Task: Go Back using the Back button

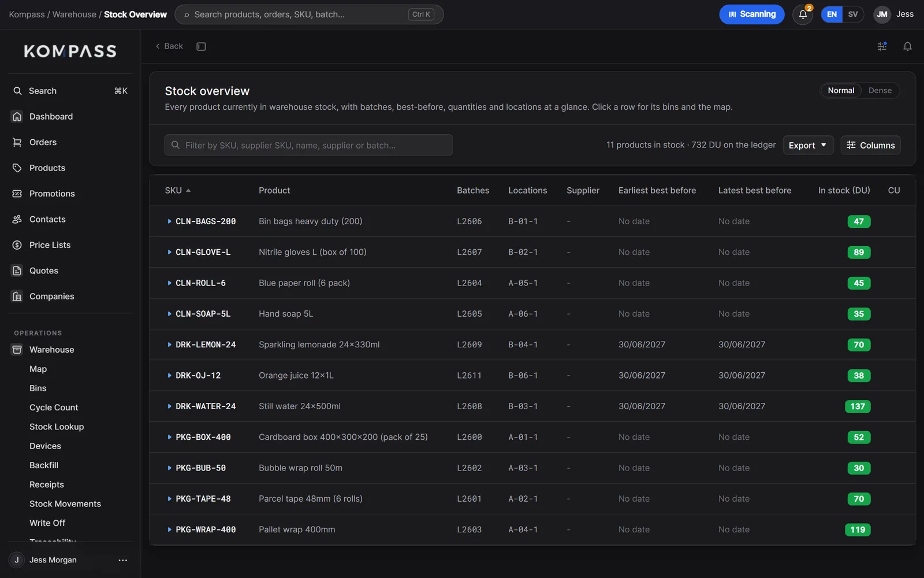Action: [x=169, y=46]
